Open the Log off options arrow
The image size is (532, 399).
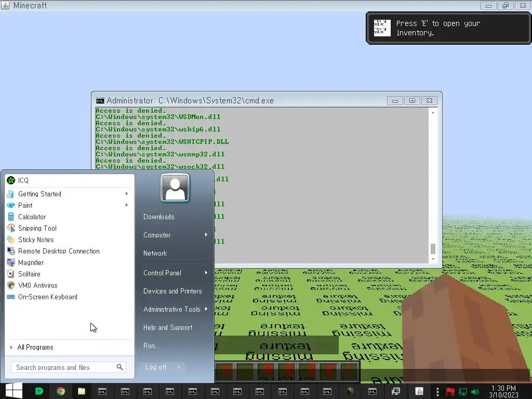[x=179, y=367]
